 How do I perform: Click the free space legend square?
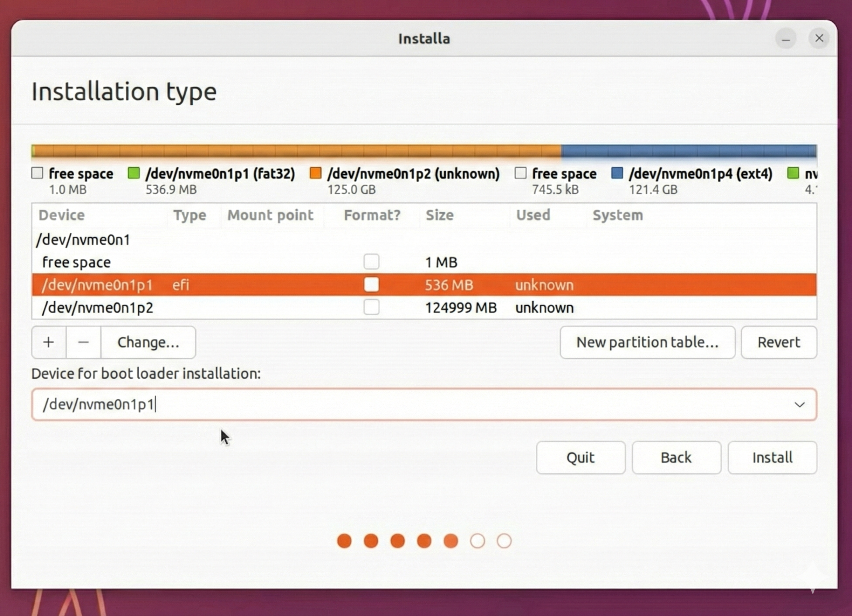[x=37, y=173]
